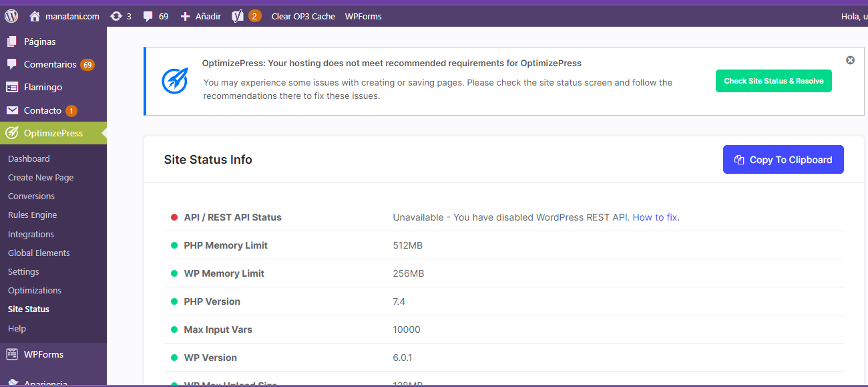
Task: Click the Yoast notification badge showing 2
Action: pos(254,16)
